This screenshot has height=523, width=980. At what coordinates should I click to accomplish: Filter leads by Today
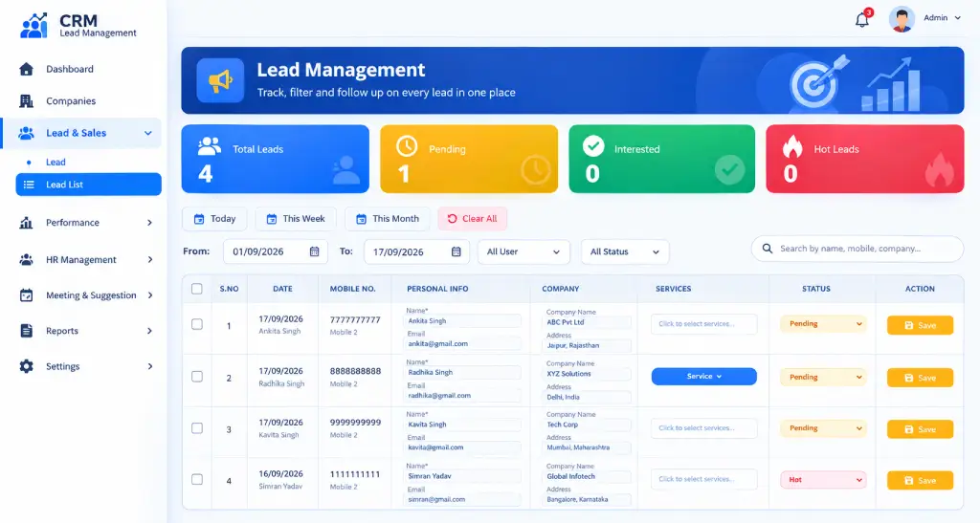[x=214, y=219]
